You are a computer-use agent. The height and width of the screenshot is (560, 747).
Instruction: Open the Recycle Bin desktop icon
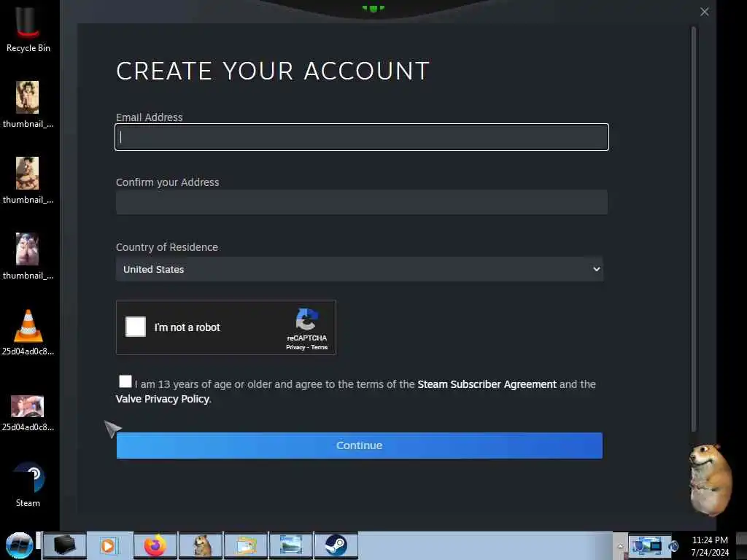coord(28,28)
